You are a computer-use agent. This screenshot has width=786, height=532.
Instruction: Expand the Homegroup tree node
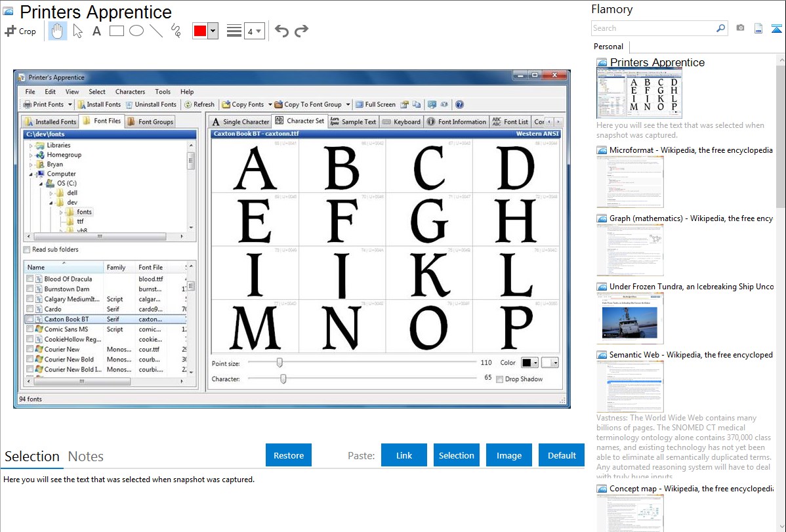tap(31, 155)
